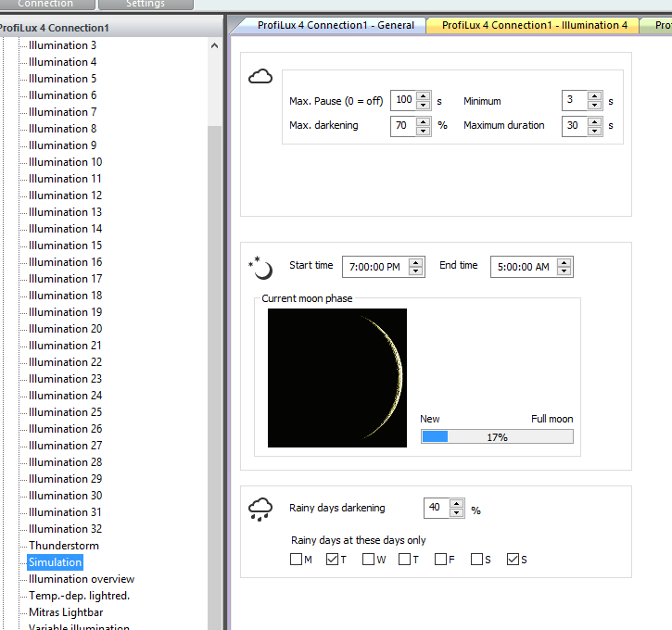The height and width of the screenshot is (630, 672).
Task: Increase Max. darkening percentage
Action: point(423,121)
